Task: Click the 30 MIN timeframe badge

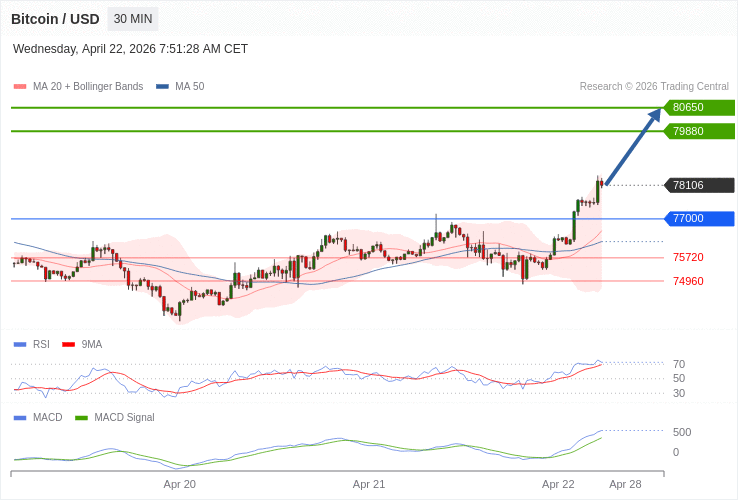Action: (133, 19)
